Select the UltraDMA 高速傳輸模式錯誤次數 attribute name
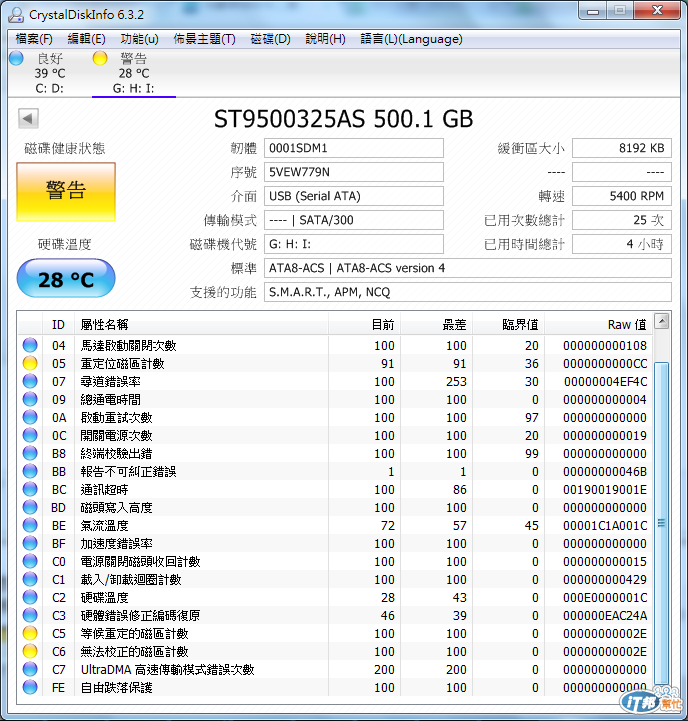This screenshot has height=721, width=688. click(167, 670)
